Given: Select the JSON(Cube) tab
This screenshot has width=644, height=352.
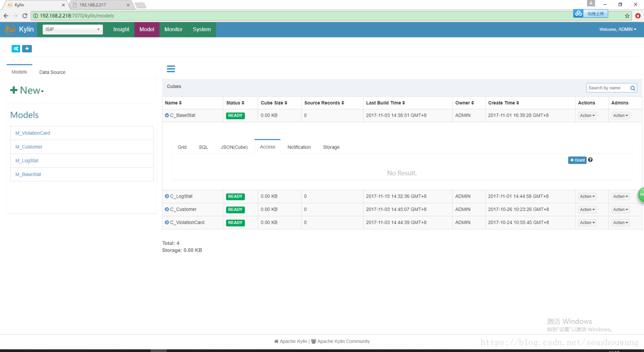Looking at the screenshot, I should 234,147.
